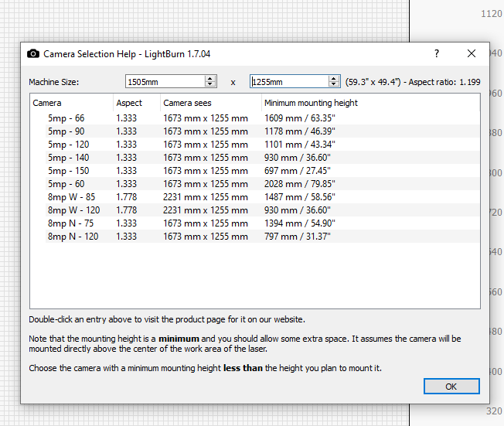This screenshot has height=426, width=504.
Task: Sort by the Camera sees column header
Action: pyautogui.click(x=211, y=103)
